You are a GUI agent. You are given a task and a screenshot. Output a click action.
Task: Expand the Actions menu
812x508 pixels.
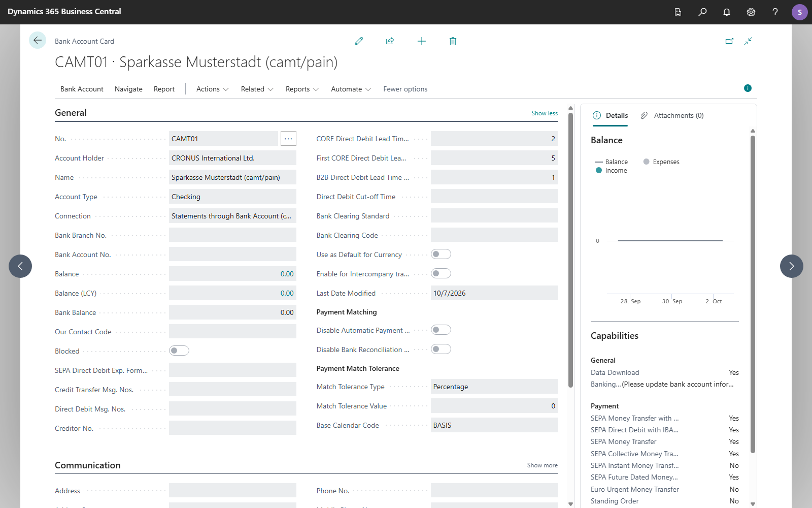(213, 89)
